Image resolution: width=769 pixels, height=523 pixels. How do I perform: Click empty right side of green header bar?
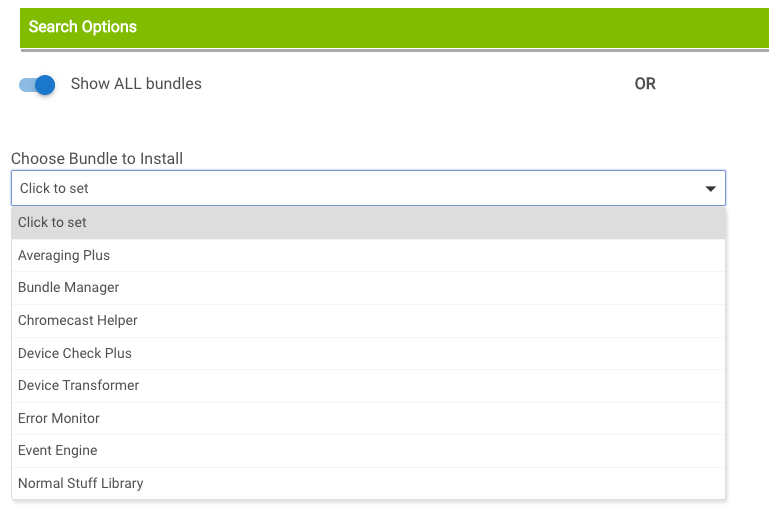tap(600, 27)
